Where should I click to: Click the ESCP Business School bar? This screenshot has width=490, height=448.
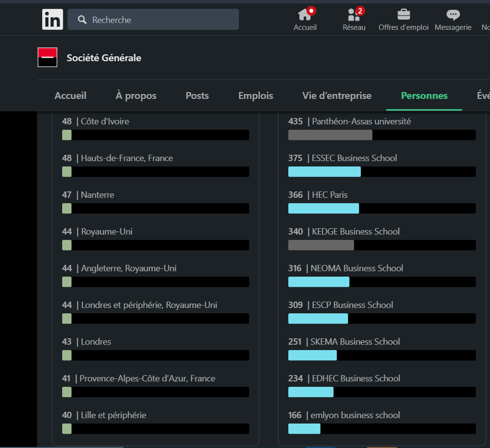coord(382,319)
